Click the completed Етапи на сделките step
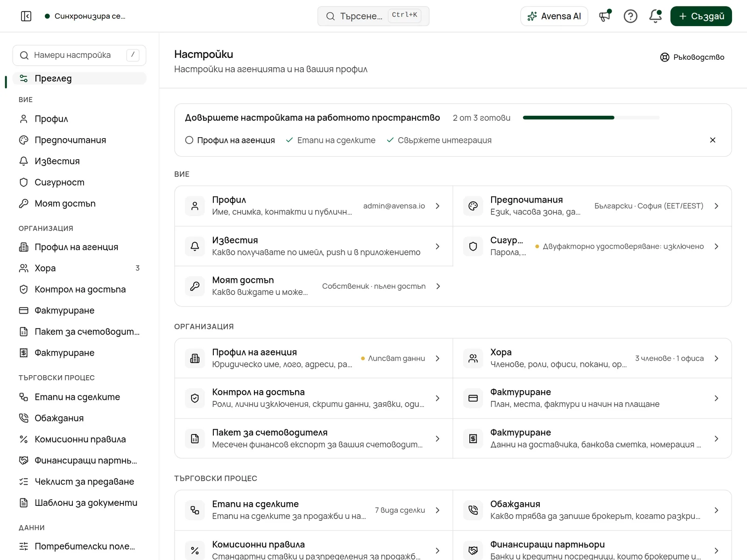747x560 pixels. [331, 140]
